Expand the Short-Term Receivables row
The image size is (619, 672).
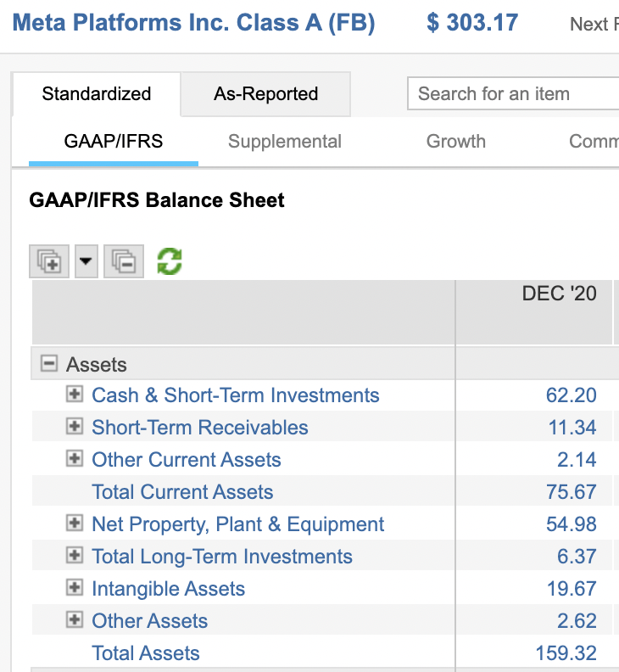pos(75,427)
